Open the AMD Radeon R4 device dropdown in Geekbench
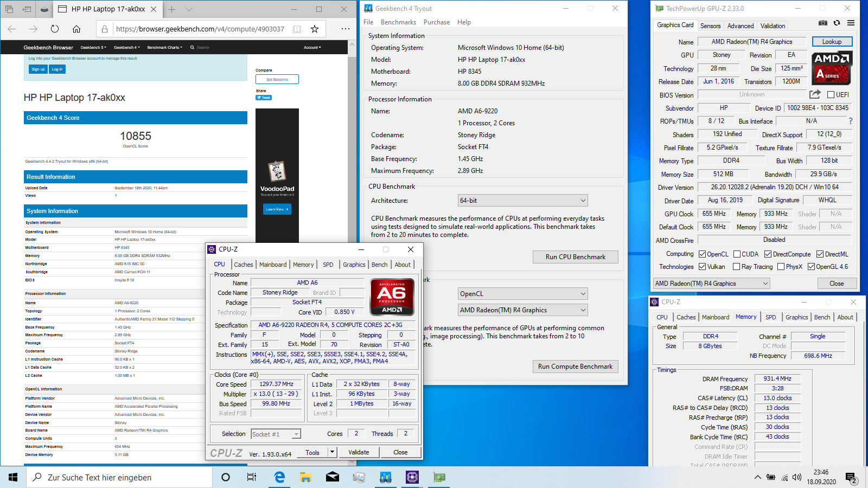This screenshot has height=488, width=868. 523,310
